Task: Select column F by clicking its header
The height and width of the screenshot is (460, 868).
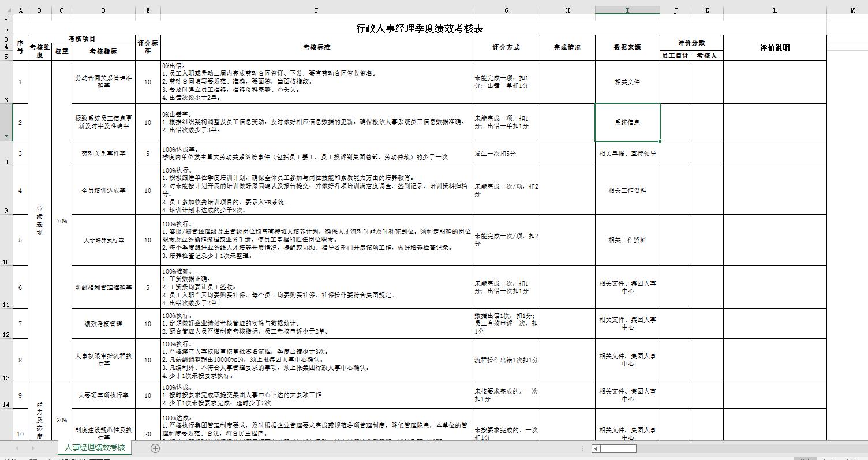Action: (316, 10)
